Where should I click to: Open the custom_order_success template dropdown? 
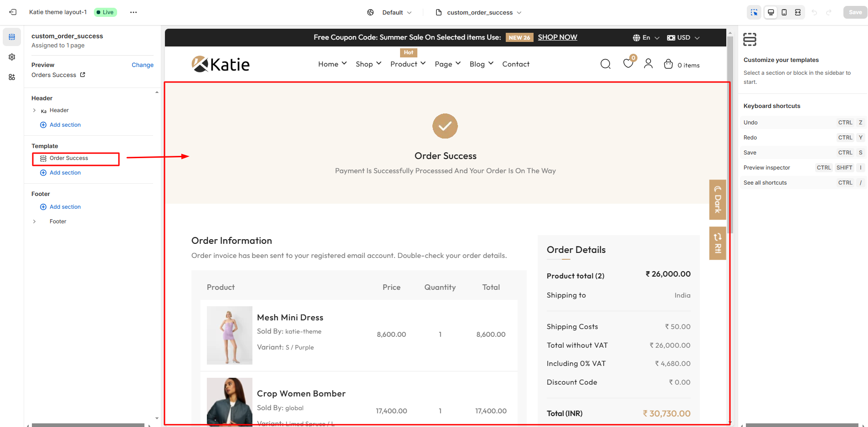click(x=479, y=12)
